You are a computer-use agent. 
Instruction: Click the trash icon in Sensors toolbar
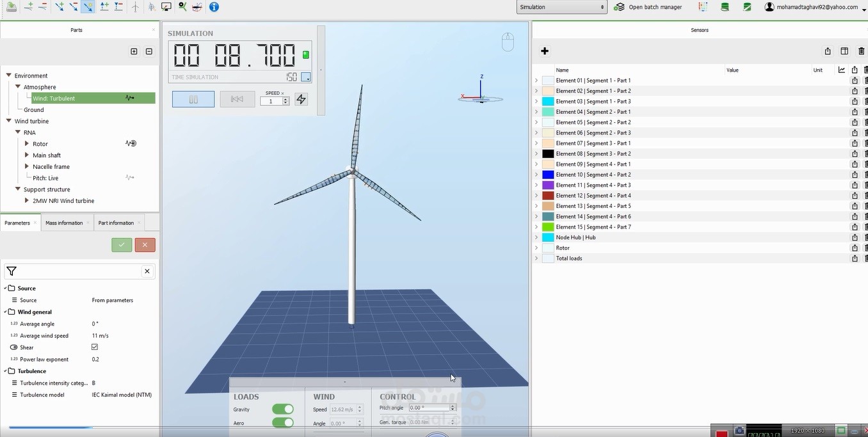point(861,51)
